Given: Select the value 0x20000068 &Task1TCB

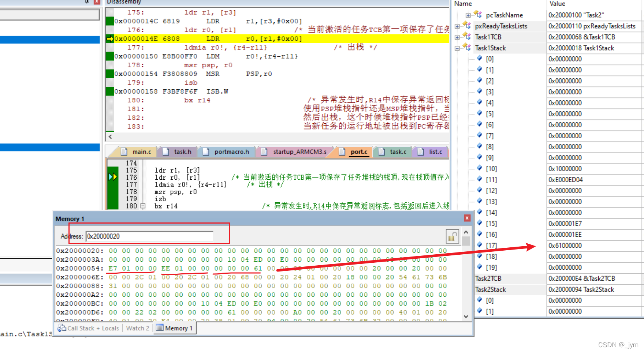Looking at the screenshot, I should click(x=581, y=37).
